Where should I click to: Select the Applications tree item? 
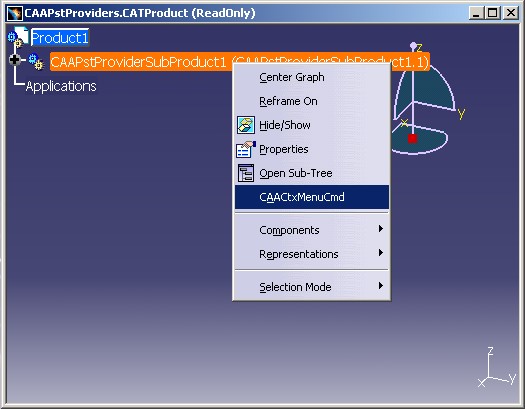[x=61, y=86]
